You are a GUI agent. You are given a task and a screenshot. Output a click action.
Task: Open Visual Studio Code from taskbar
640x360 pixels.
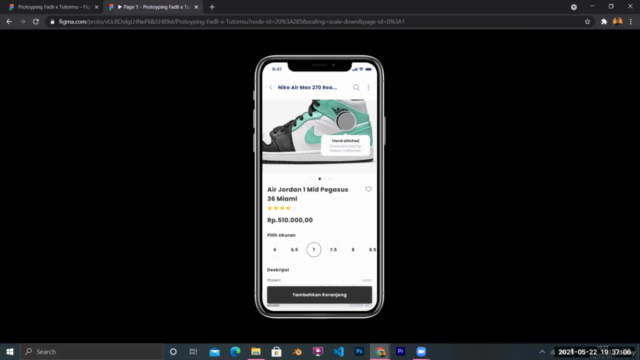(x=338, y=351)
